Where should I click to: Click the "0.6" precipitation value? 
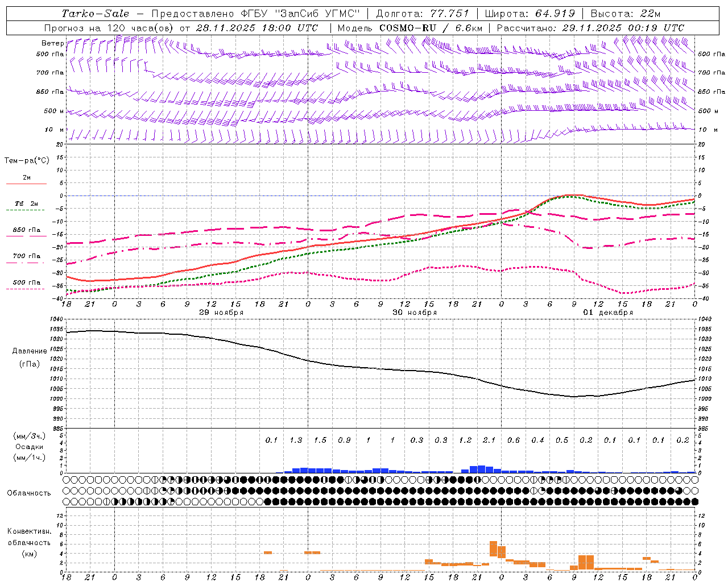coord(514,440)
